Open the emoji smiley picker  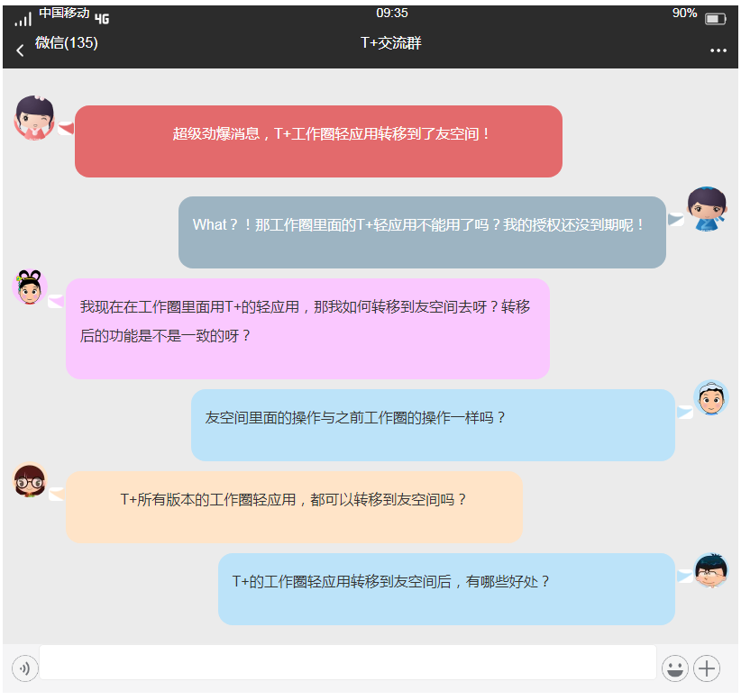coord(674,668)
